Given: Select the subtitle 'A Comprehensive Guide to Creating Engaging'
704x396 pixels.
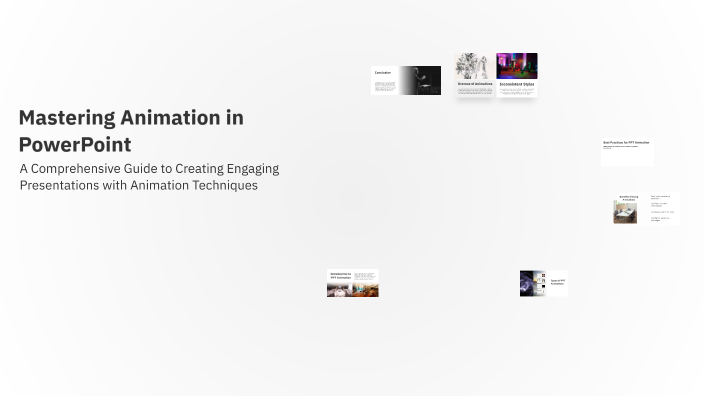Looking at the screenshot, I should [x=149, y=168].
